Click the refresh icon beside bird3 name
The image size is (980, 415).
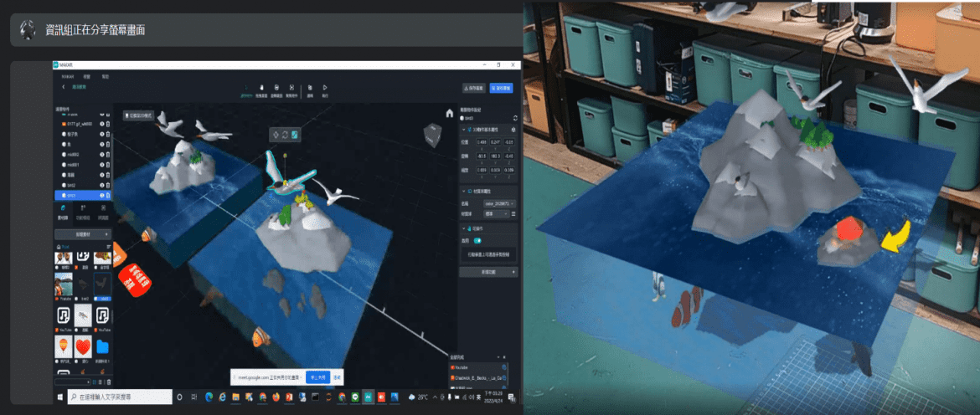pos(514,117)
